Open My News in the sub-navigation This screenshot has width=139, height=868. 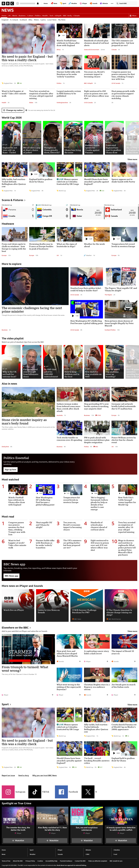tap(62, 20)
